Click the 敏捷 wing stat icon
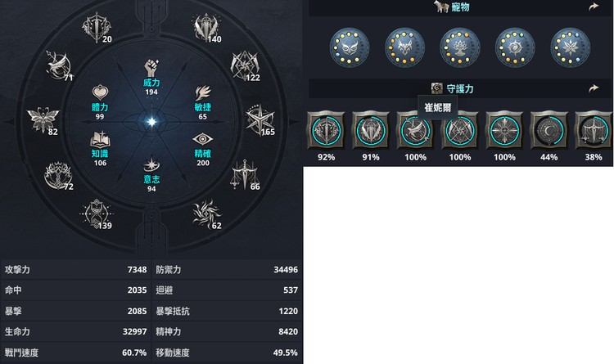The height and width of the screenshot is (364, 614). [203, 93]
